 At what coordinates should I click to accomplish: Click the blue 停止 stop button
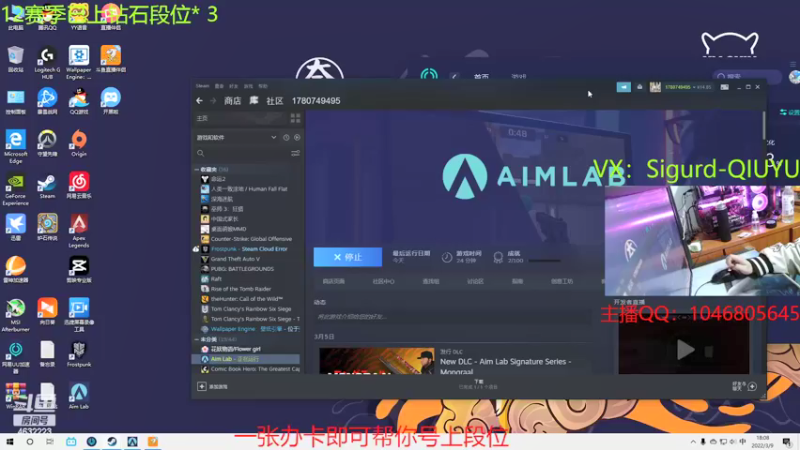[347, 257]
